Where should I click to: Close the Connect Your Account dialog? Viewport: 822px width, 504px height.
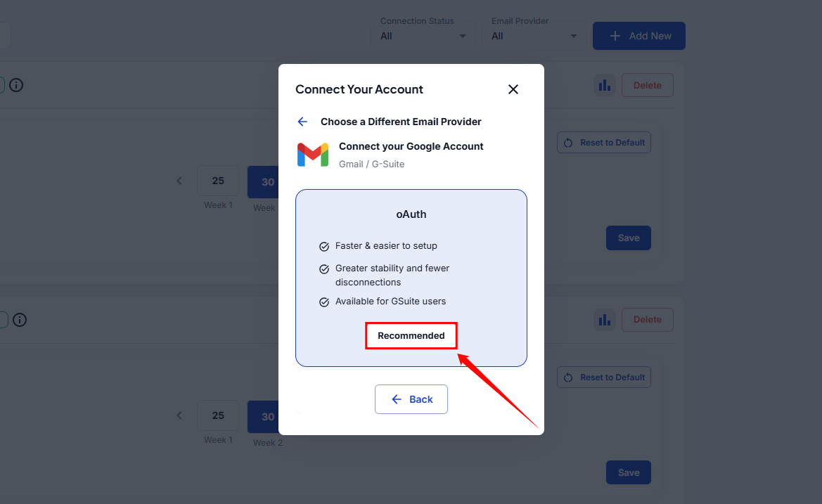513,89
